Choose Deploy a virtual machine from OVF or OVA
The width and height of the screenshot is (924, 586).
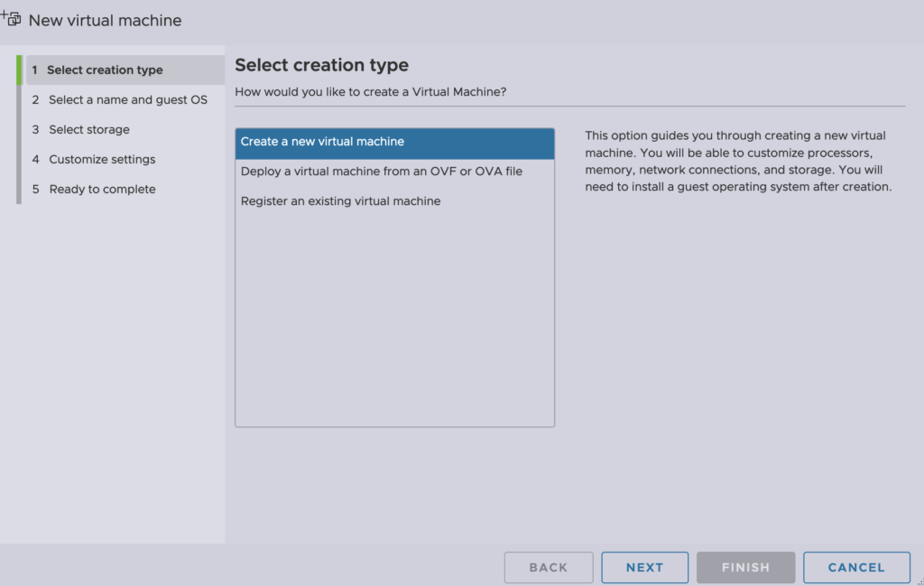[382, 172]
